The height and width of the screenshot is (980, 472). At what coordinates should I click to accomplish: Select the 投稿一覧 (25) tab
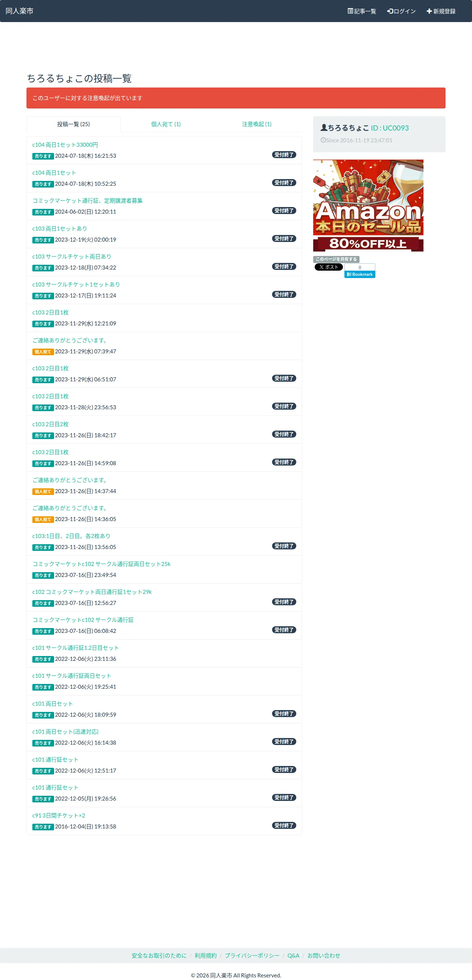point(74,124)
